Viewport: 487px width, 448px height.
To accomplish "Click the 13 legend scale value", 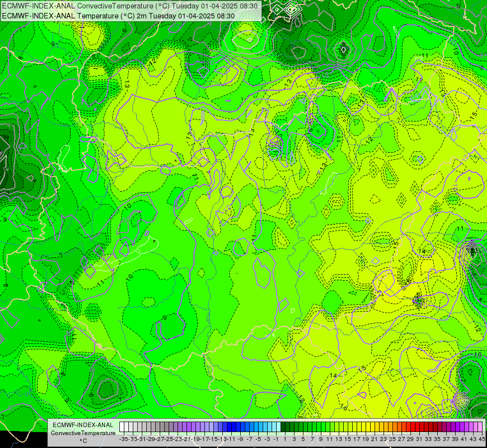I will pyautogui.click(x=339, y=440).
